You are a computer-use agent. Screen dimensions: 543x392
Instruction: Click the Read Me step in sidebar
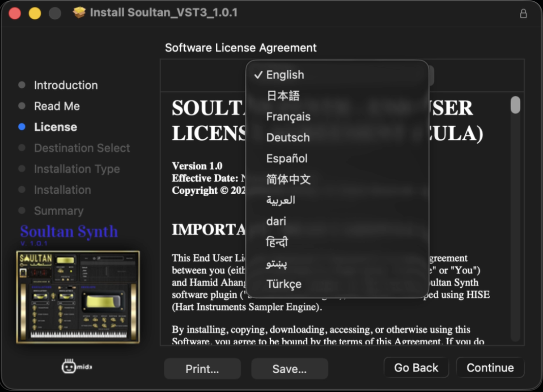tap(57, 106)
